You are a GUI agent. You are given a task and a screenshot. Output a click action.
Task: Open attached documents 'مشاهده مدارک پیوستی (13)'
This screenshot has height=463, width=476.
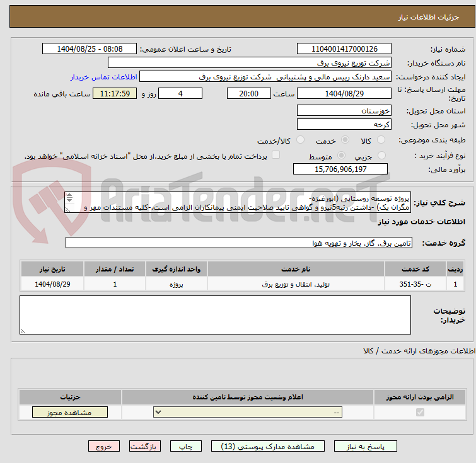(268, 447)
